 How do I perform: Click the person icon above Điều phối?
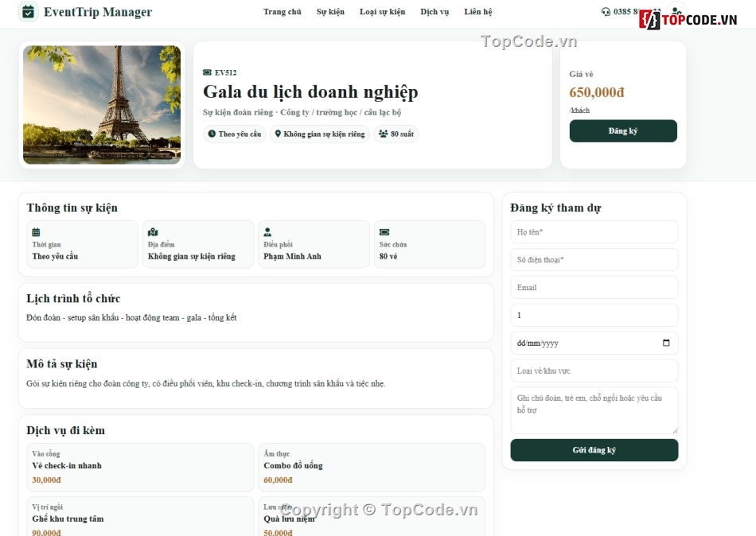267,232
